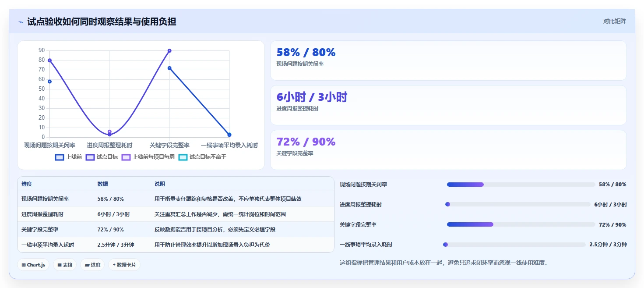Viewport: 644px width, 288px height.
Task: Click the lightning icon beside the title
Action: [21, 22]
